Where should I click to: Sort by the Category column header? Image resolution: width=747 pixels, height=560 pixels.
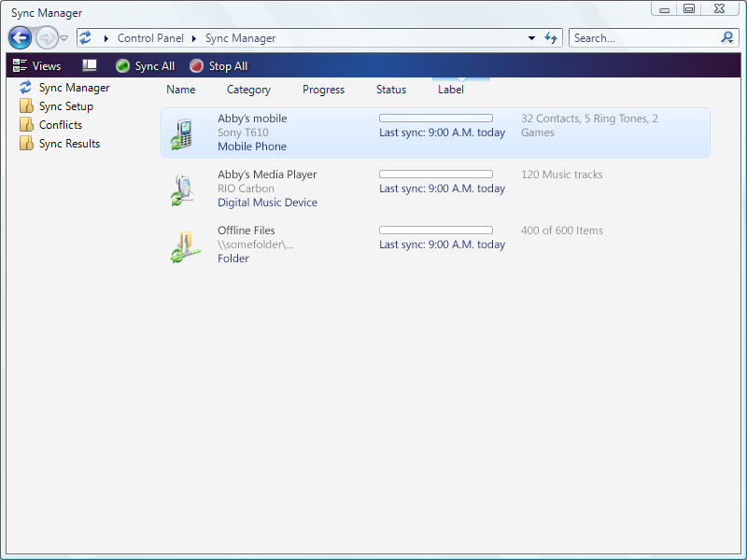pos(248,90)
